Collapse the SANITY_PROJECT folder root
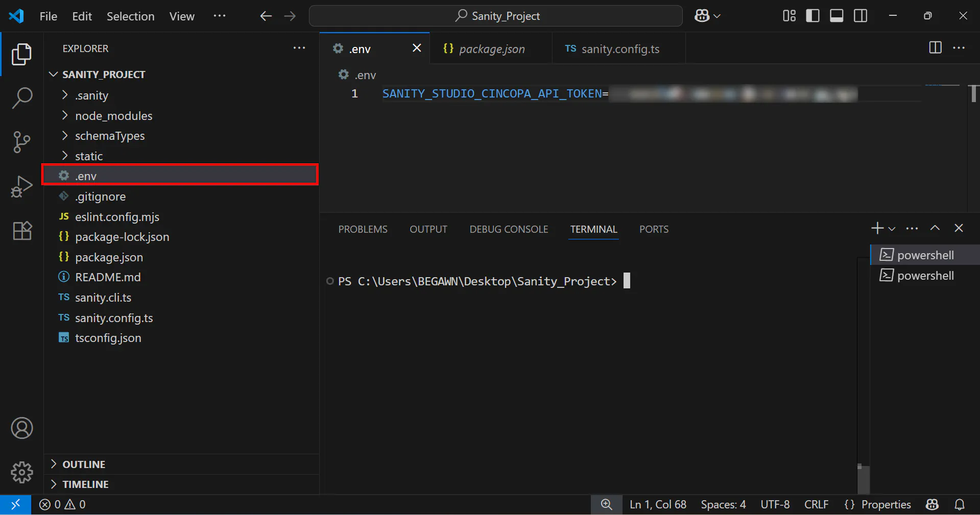Image resolution: width=980 pixels, height=515 pixels. click(x=181, y=75)
